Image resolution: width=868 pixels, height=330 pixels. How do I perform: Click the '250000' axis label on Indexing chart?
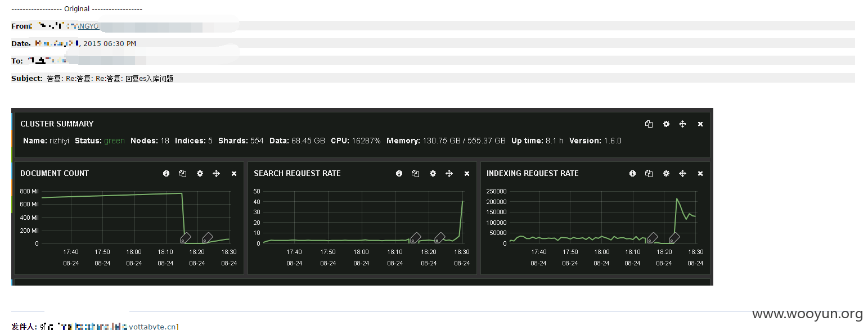point(497,191)
